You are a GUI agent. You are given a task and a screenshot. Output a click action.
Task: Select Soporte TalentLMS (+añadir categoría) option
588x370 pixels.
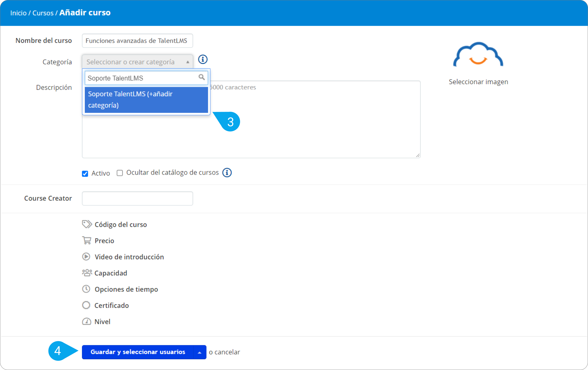[146, 100]
